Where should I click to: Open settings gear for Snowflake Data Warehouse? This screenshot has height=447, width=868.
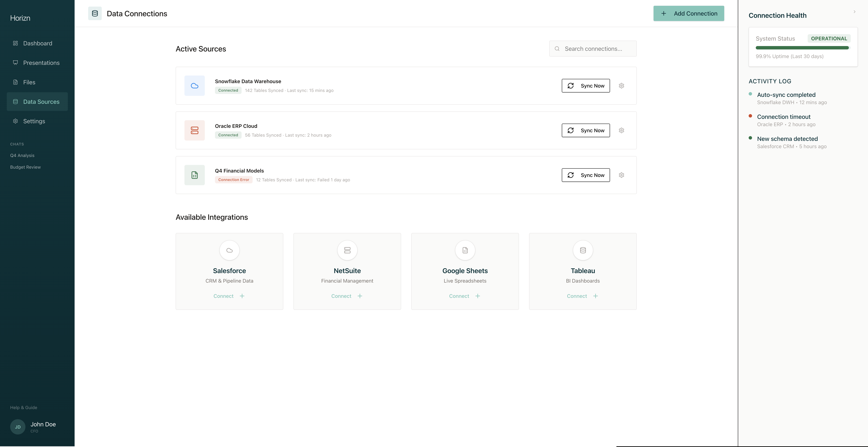pyautogui.click(x=621, y=86)
